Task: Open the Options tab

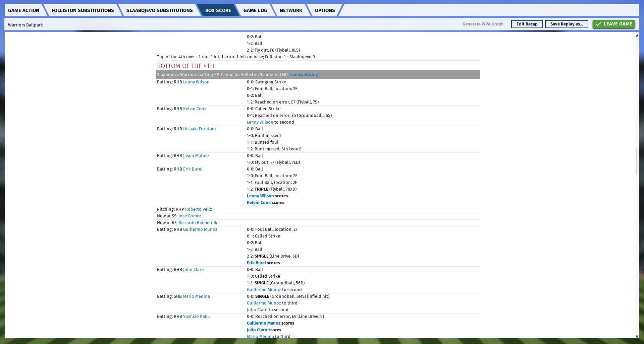Action: pos(324,10)
